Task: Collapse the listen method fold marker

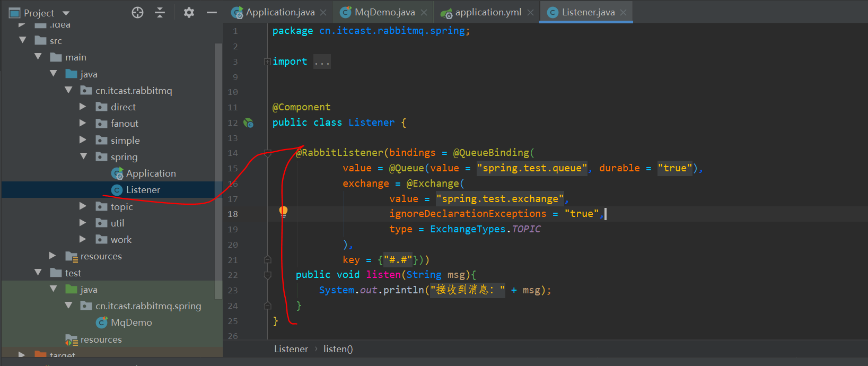Action: (x=268, y=275)
